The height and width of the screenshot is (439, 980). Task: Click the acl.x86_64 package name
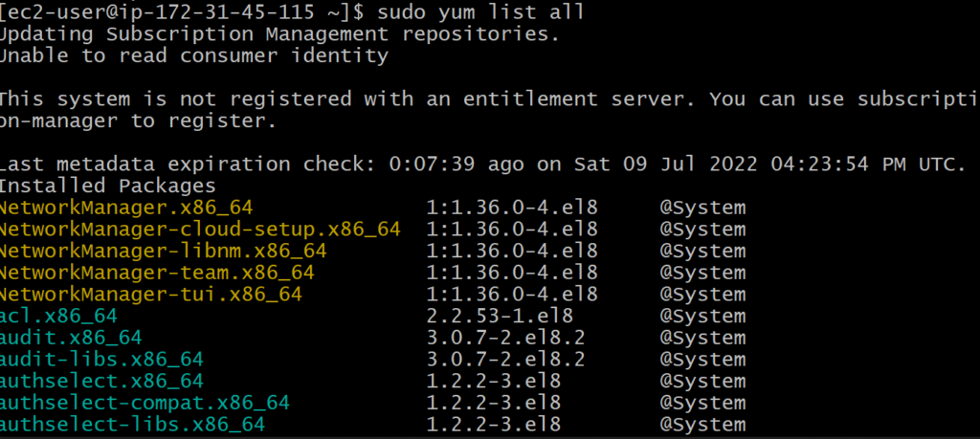[59, 316]
